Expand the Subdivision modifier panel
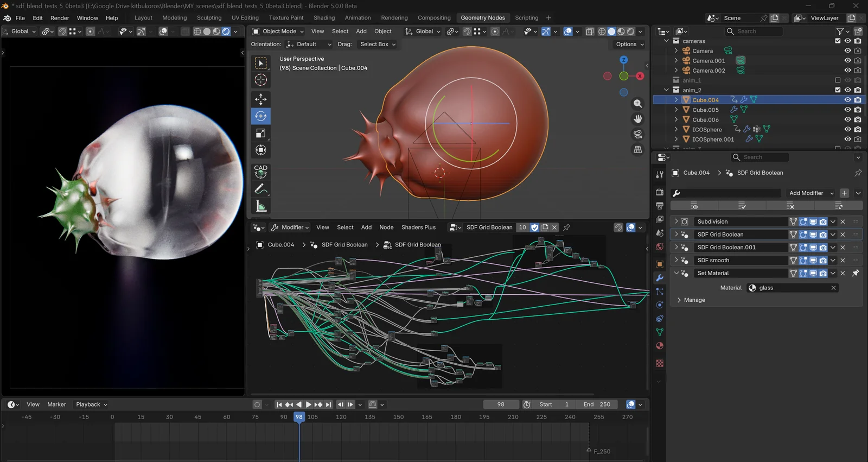 pos(676,221)
